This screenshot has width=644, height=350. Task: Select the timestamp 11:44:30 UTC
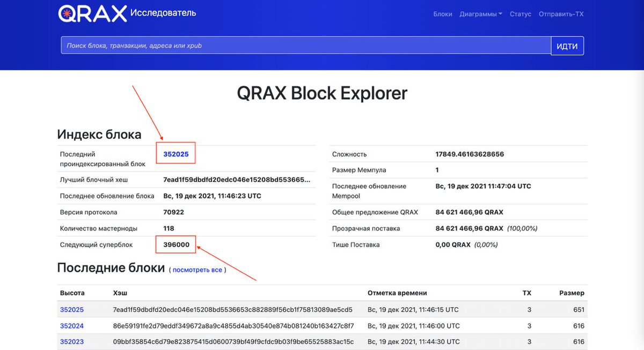[414, 342]
